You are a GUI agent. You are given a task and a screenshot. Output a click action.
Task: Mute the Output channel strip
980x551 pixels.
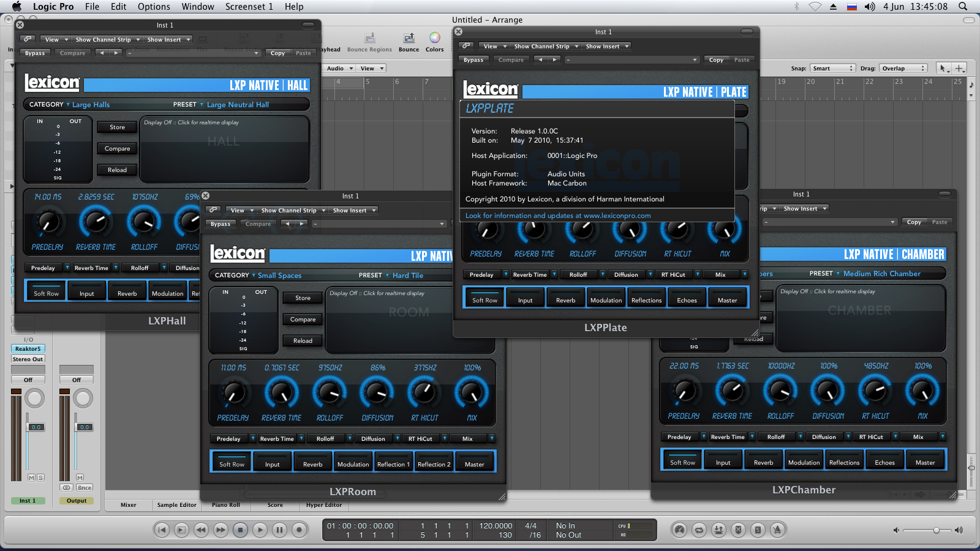point(80,478)
